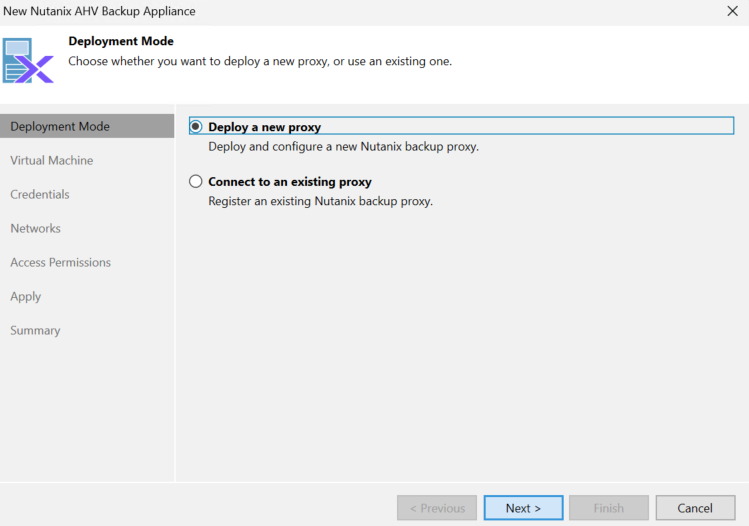The image size is (749, 526).
Task: Click the Nutanix appliance wizard icon
Action: coord(28,61)
